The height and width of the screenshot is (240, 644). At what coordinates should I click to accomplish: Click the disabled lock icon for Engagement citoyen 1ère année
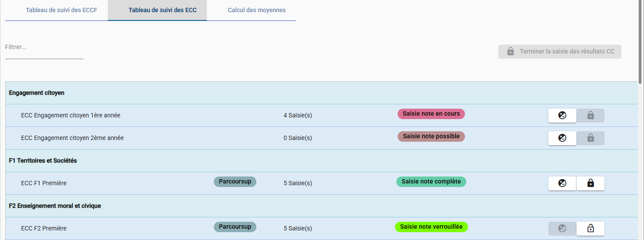[591, 116]
